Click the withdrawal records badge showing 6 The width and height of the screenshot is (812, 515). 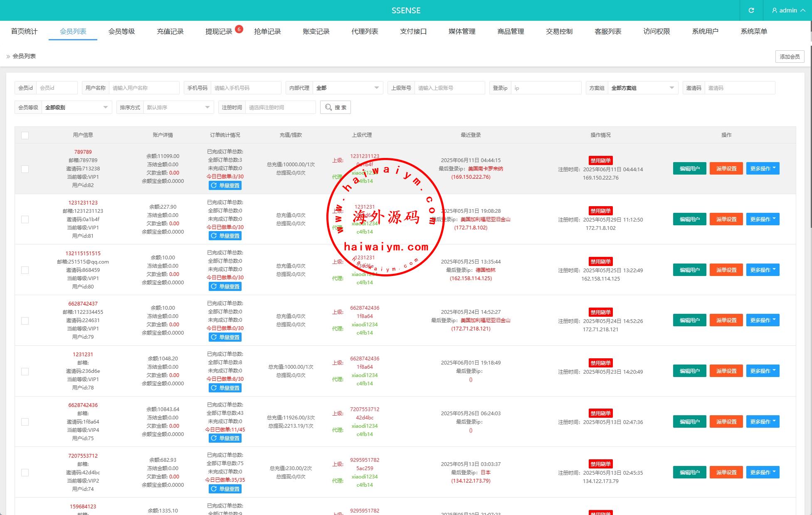(239, 29)
